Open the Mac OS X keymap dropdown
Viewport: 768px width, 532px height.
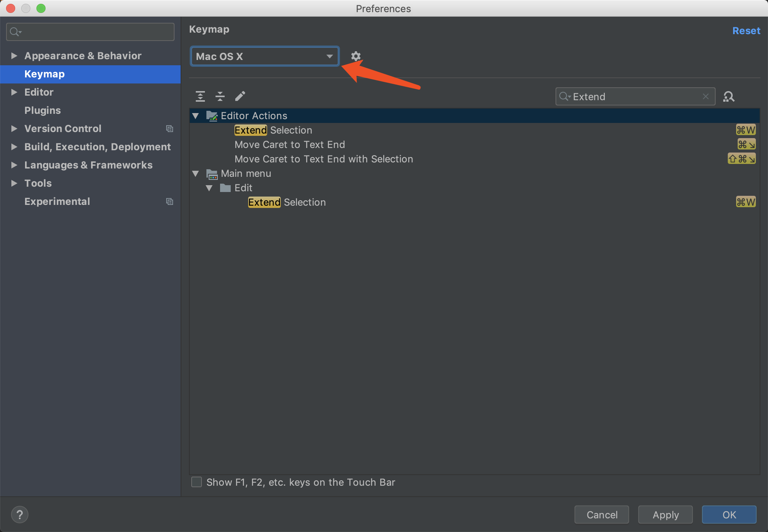264,57
